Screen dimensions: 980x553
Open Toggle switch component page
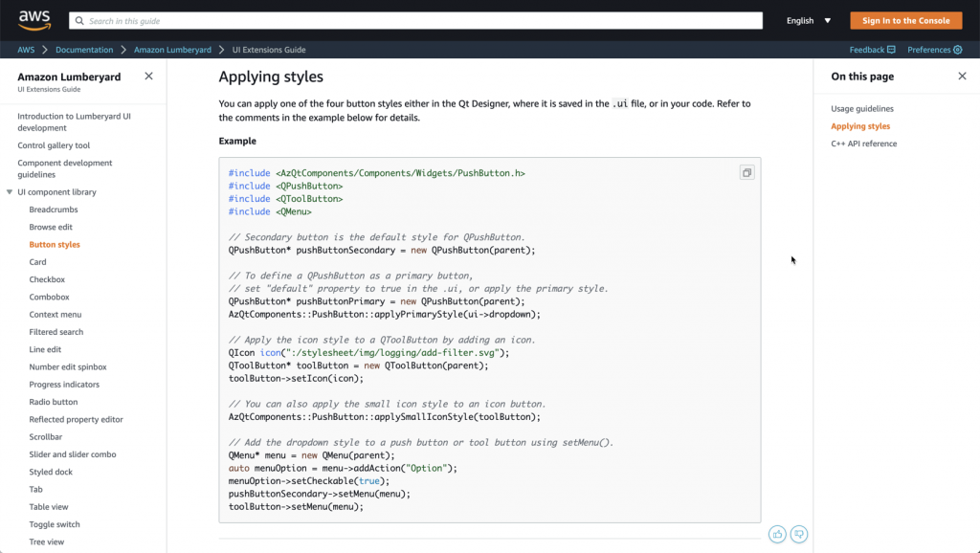[x=55, y=524]
